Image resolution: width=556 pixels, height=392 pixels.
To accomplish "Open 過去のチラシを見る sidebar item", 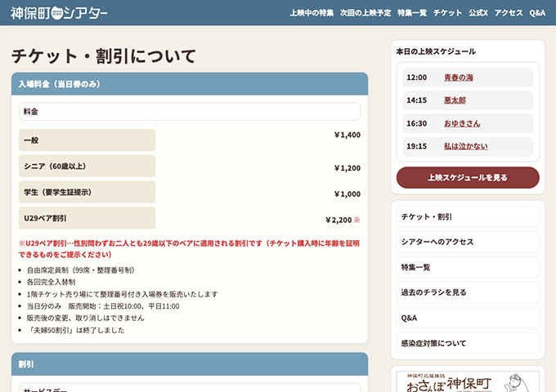I will coord(468,292).
